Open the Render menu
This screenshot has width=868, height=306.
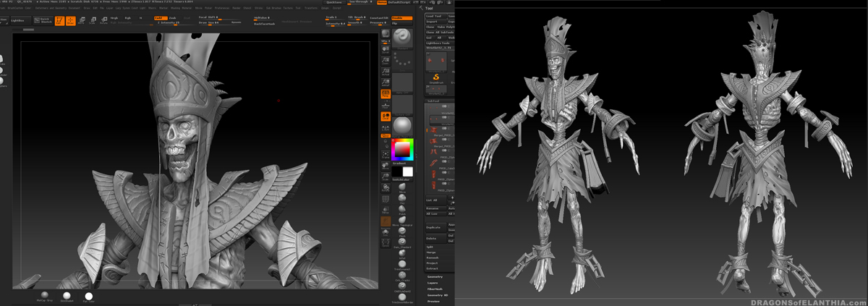point(237,8)
